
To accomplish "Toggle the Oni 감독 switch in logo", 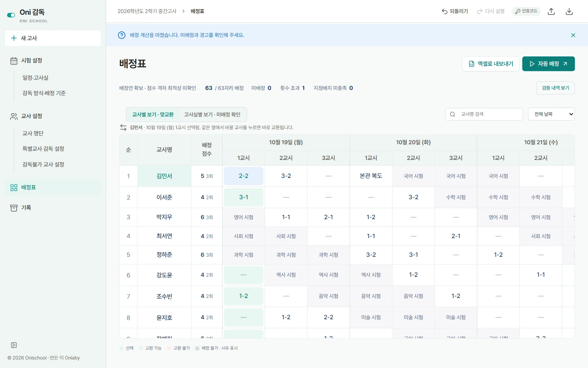I will [11, 15].
